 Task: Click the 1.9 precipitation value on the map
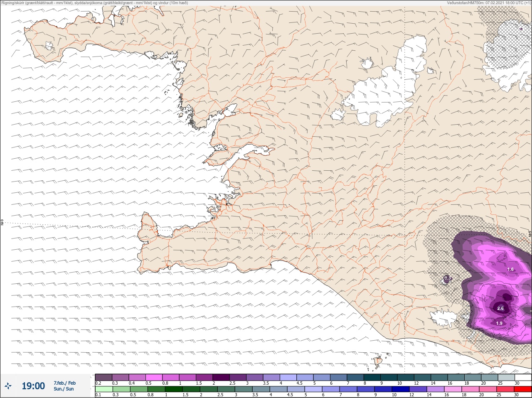[x=499, y=323]
